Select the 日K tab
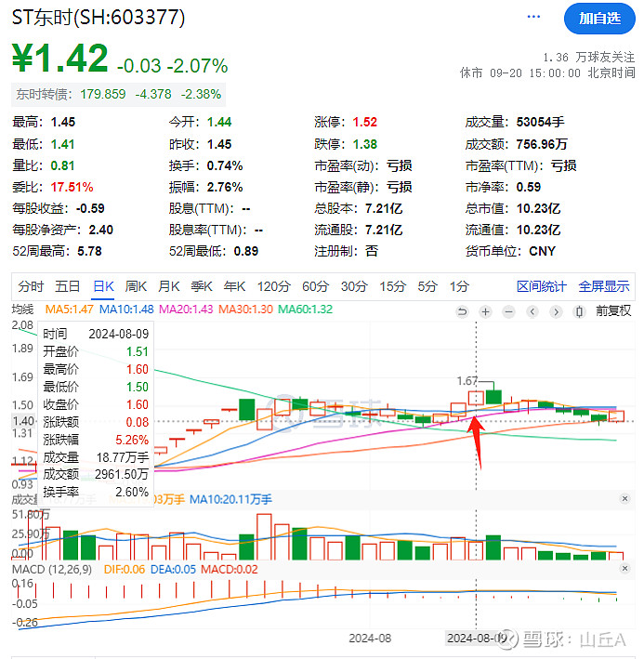Viewport: 644px width, 659px height. [x=103, y=286]
